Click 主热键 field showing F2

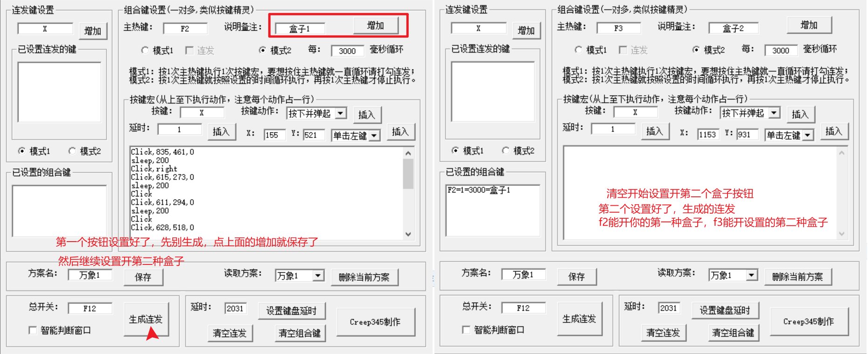click(x=185, y=28)
